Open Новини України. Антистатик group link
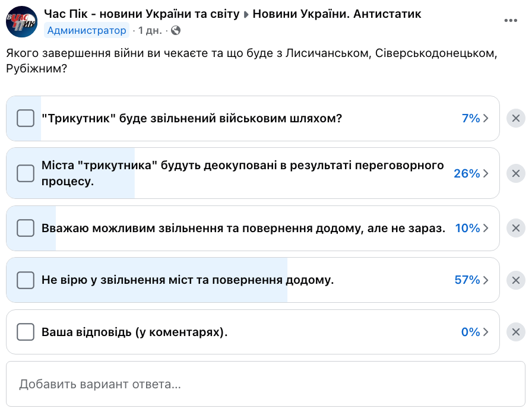This screenshot has width=532, height=418. (x=337, y=14)
